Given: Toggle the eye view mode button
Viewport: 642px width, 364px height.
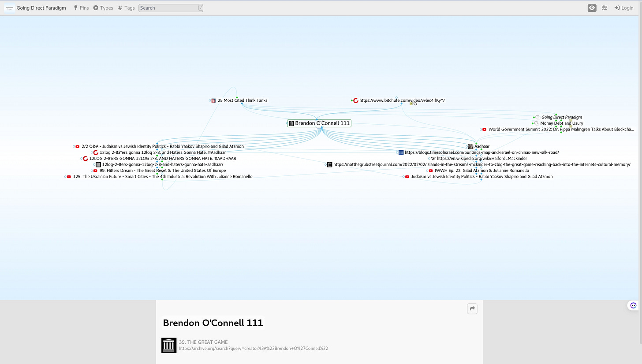Looking at the screenshot, I should click(592, 8).
